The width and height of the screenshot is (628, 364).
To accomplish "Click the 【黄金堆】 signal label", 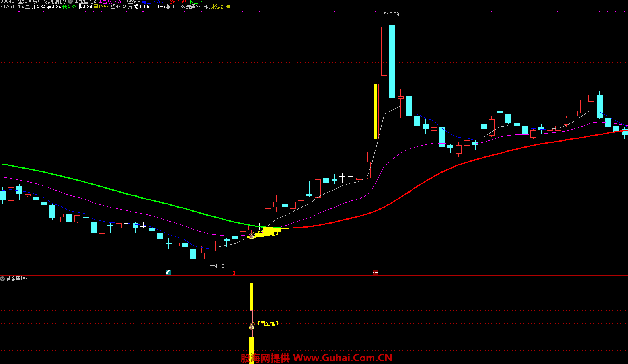I will coord(268,323).
